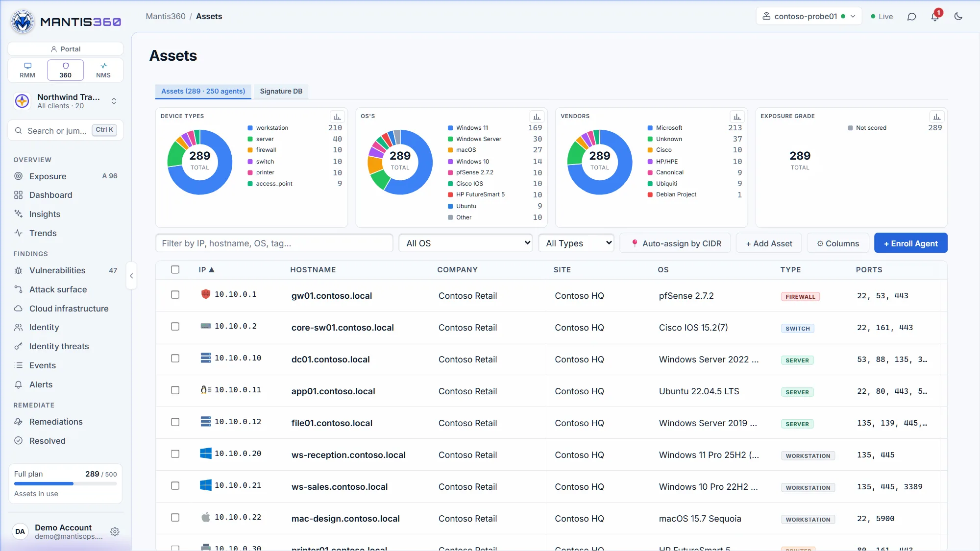980x551 pixels.
Task: Select the NMS module tab
Action: [103, 70]
